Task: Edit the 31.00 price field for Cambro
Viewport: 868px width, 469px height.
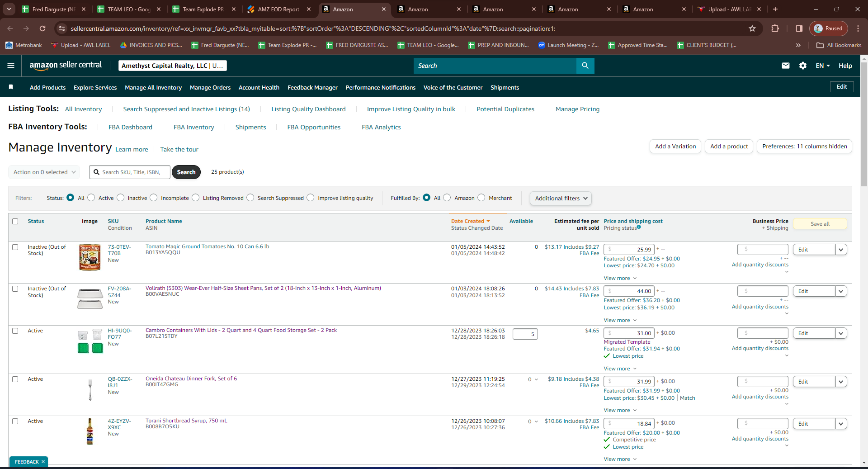Action: (x=629, y=333)
